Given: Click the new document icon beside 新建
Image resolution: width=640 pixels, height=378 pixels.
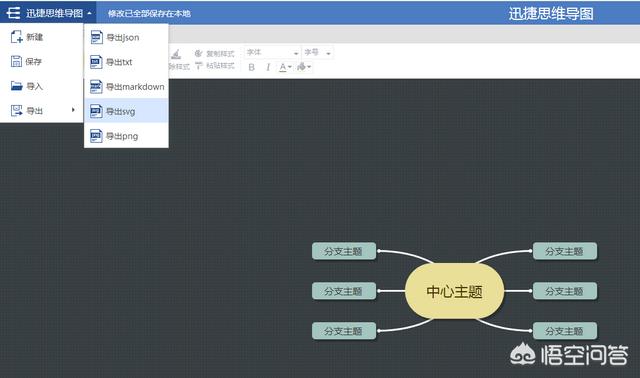Looking at the screenshot, I should (16, 37).
